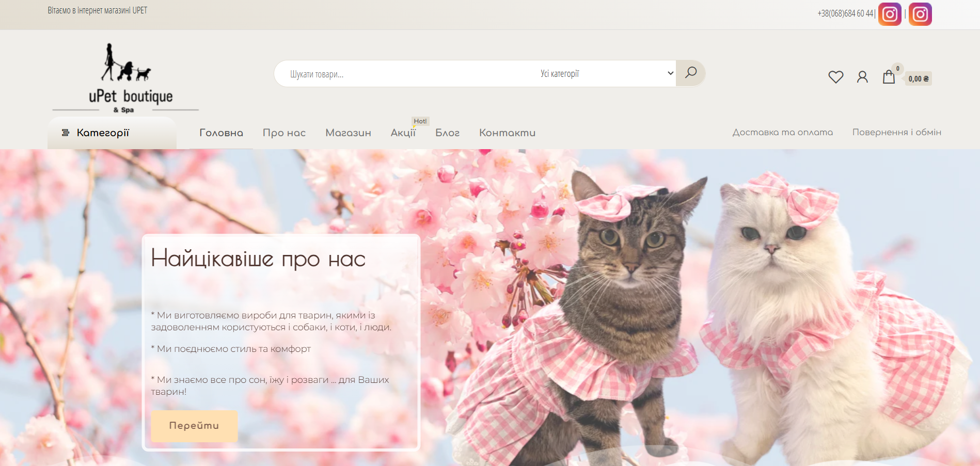Open the wishlist heart icon
The image size is (980, 466).
(835, 77)
